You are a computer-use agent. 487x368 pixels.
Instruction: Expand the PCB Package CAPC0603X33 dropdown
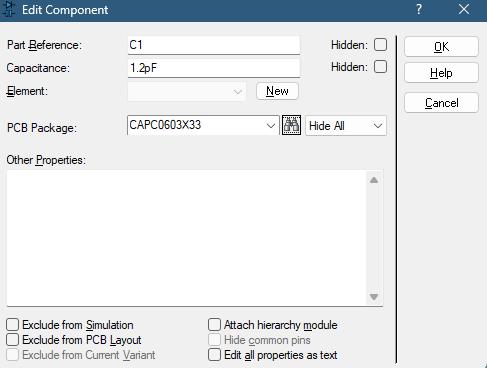(270, 126)
